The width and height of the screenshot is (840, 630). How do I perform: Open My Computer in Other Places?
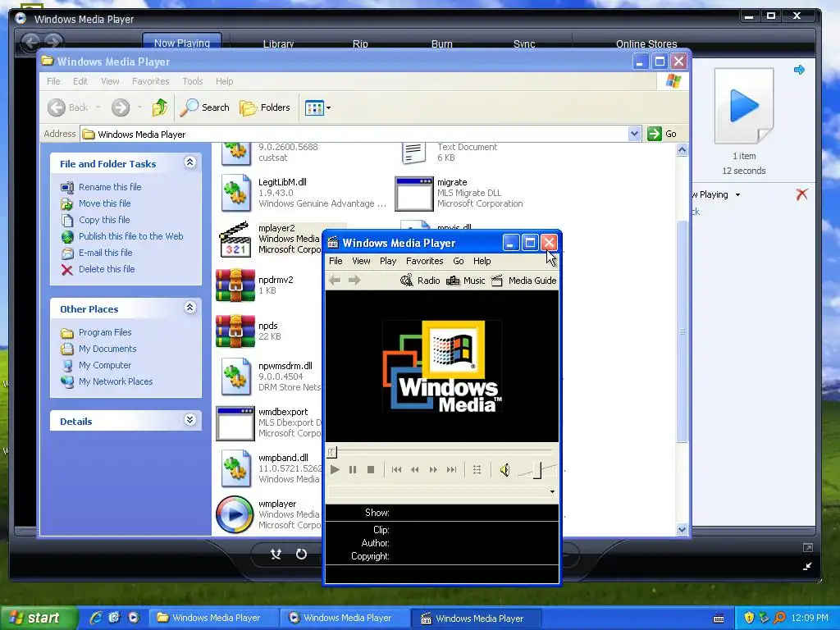coord(104,365)
